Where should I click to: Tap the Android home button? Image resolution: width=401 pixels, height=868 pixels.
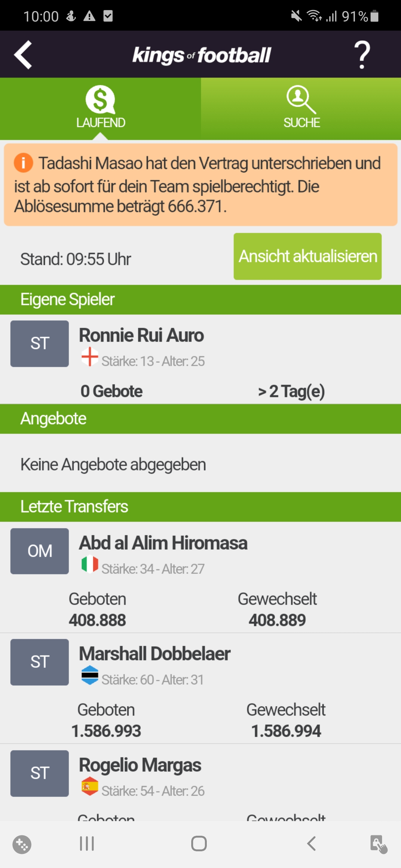point(199,844)
